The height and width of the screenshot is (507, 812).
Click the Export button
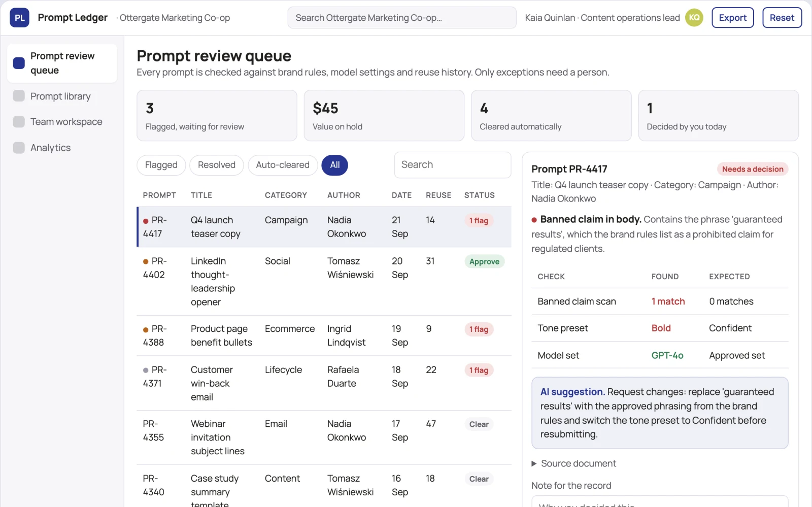click(x=732, y=18)
